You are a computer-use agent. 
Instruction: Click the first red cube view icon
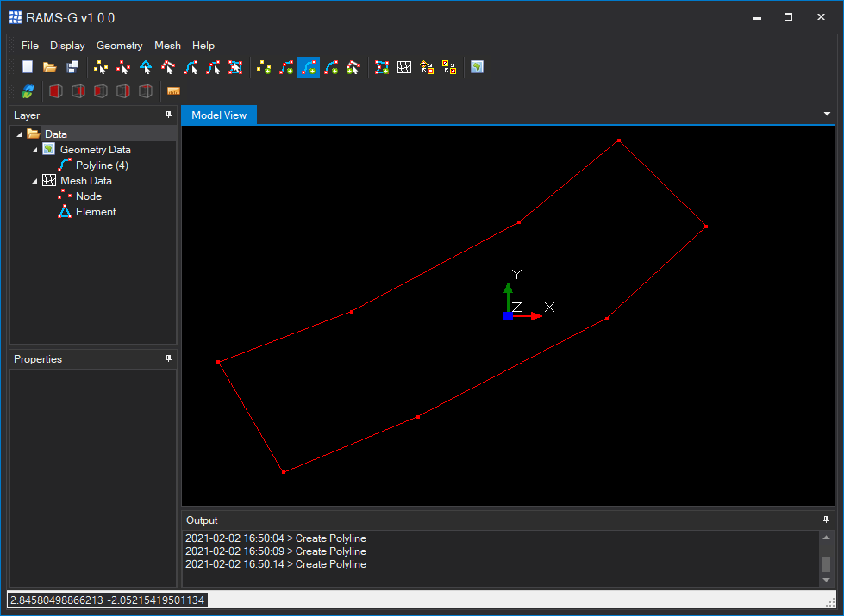pyautogui.click(x=56, y=91)
